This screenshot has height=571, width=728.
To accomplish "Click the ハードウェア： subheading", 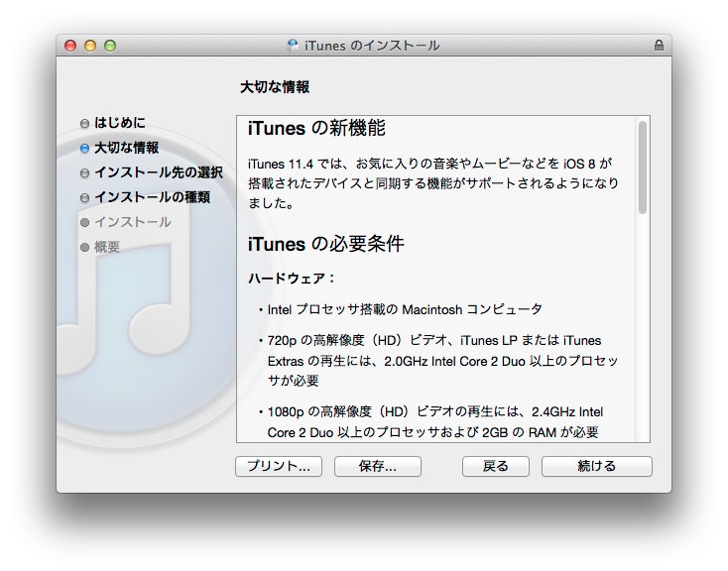I will pos(292,279).
